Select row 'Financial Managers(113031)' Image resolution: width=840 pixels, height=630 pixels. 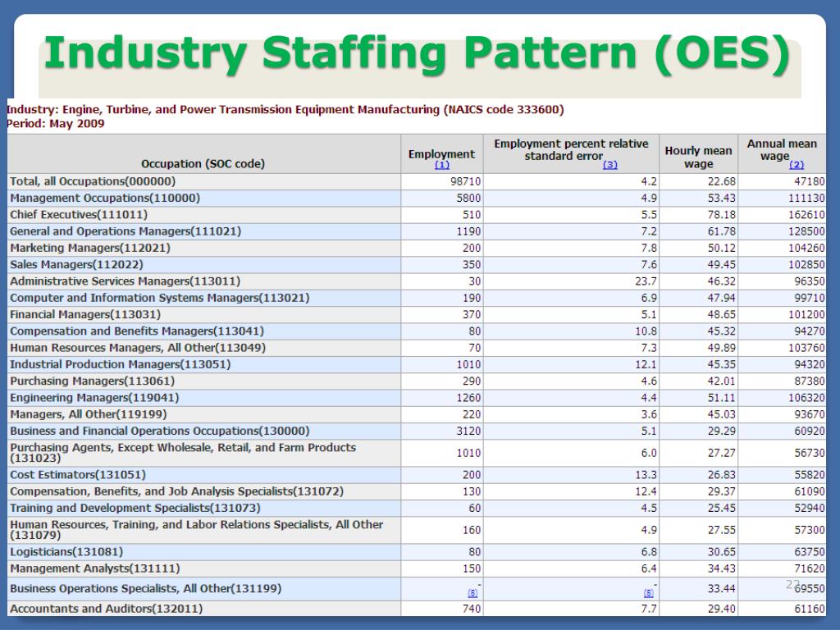(416, 314)
